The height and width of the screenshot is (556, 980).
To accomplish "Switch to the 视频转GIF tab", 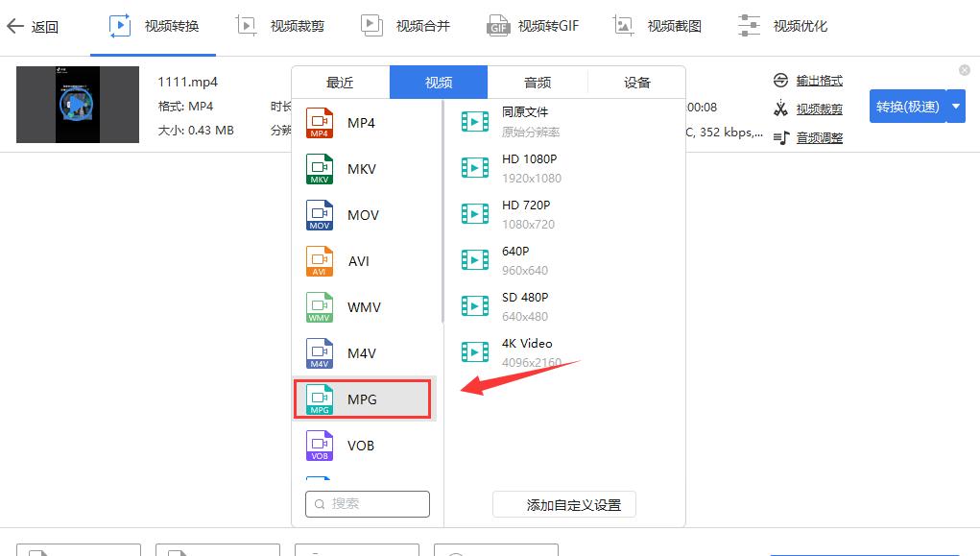I will pyautogui.click(x=534, y=26).
